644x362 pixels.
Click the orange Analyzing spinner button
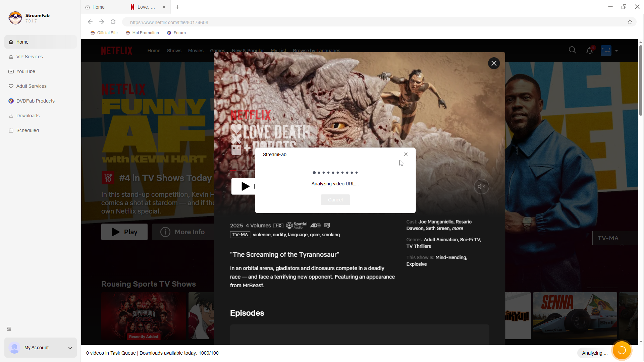(x=622, y=350)
